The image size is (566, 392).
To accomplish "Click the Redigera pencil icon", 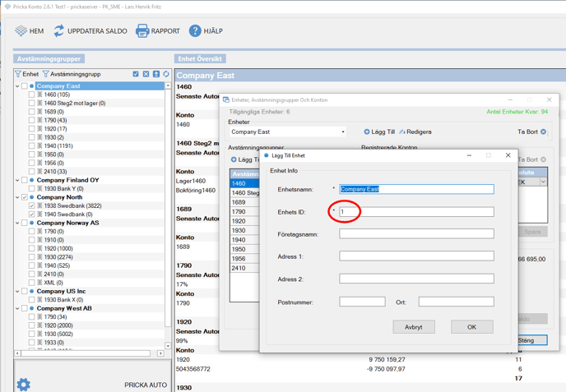I will point(402,132).
